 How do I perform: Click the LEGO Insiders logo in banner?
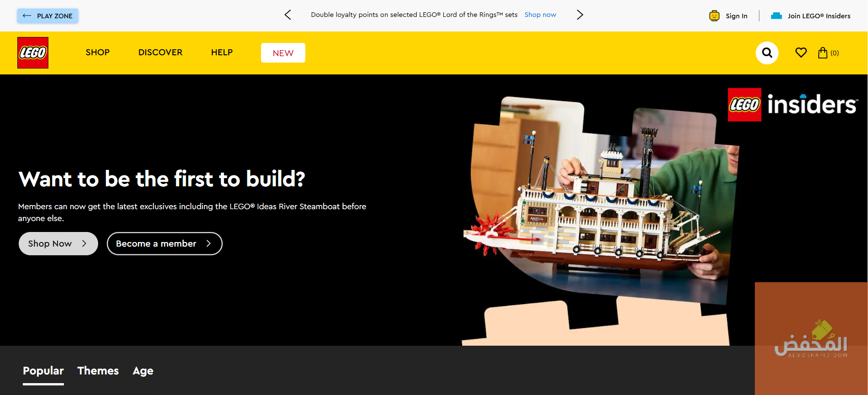point(793,105)
